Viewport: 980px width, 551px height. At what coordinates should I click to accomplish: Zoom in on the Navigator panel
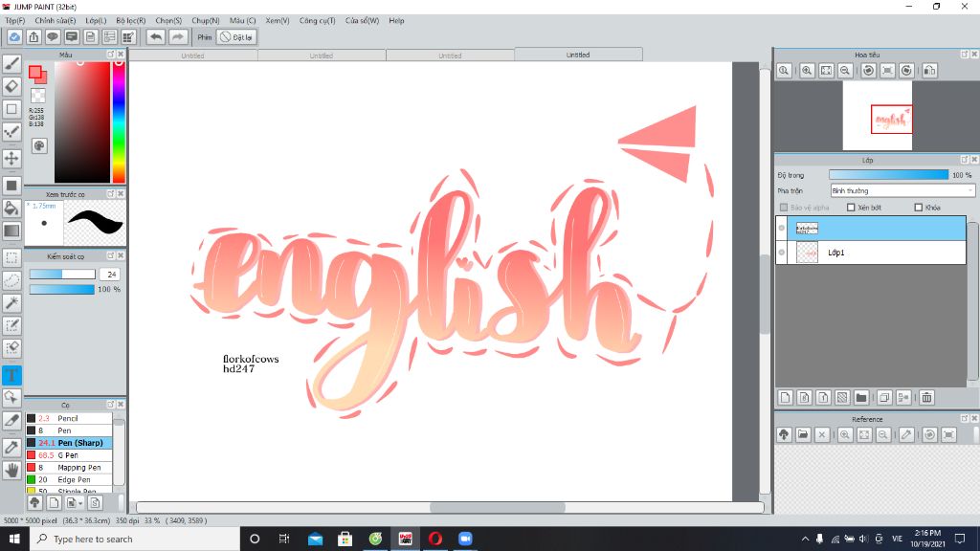807,71
